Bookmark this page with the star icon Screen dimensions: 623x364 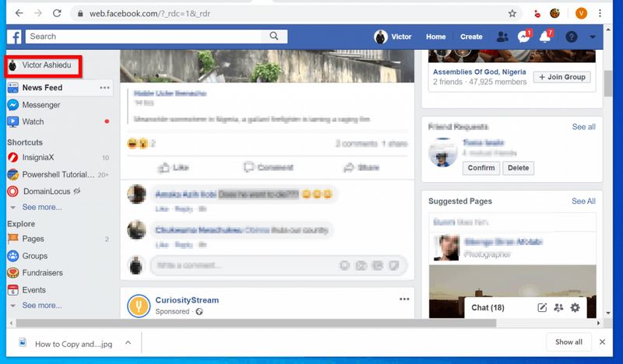(x=512, y=13)
